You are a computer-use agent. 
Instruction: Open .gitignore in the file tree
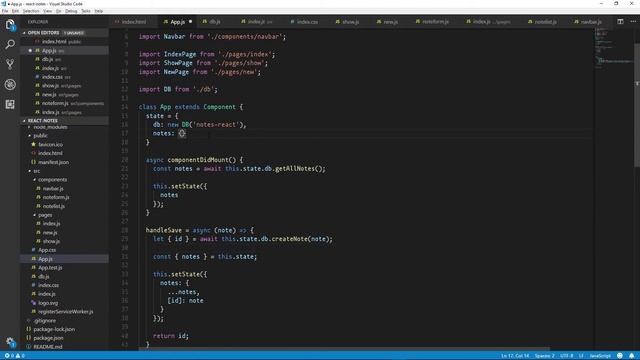(x=45, y=320)
